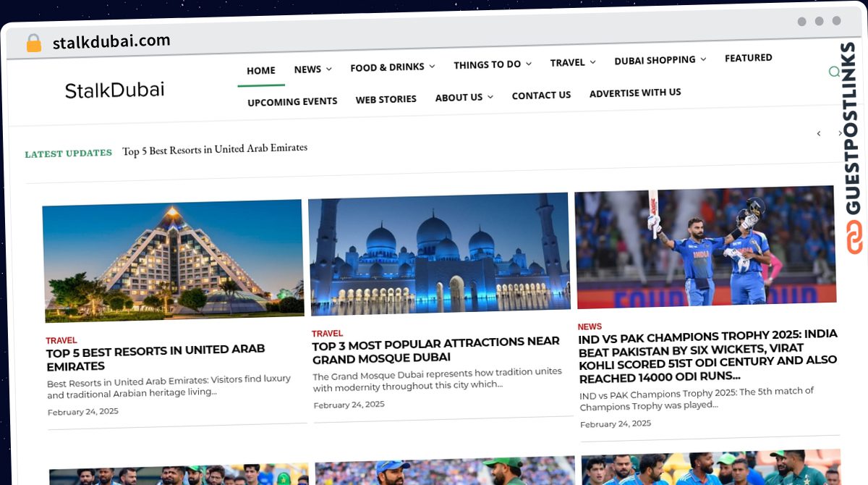Open UPCOMING EVENTS page
The height and width of the screenshot is (485, 868).
[292, 101]
